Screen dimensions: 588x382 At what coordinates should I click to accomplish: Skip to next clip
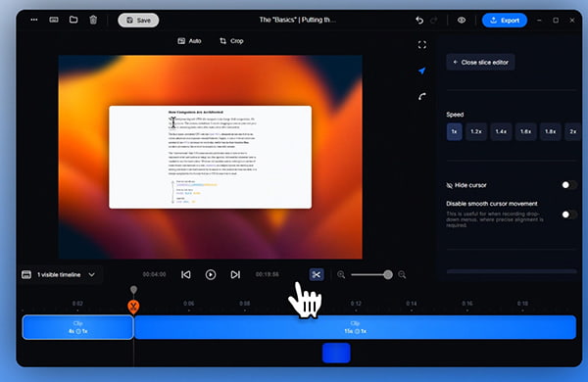pos(235,275)
